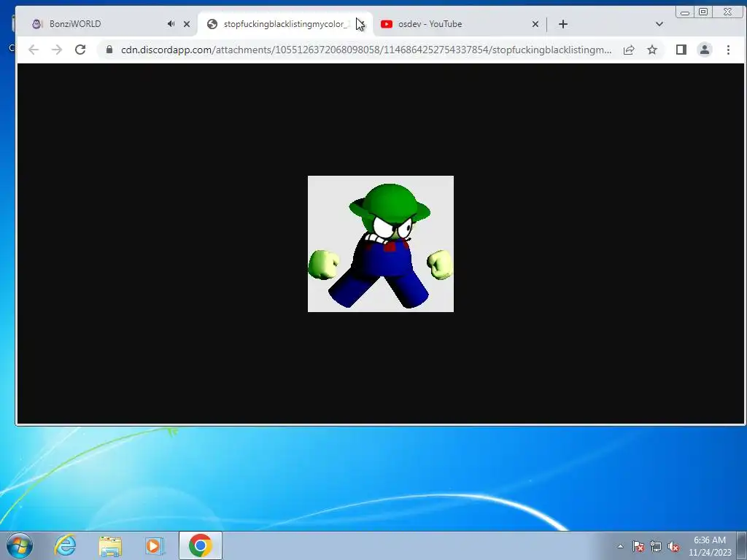Viewport: 747px width, 560px height.
Task: Click the cdn.discordapp.com address bar URL
Action: point(366,50)
